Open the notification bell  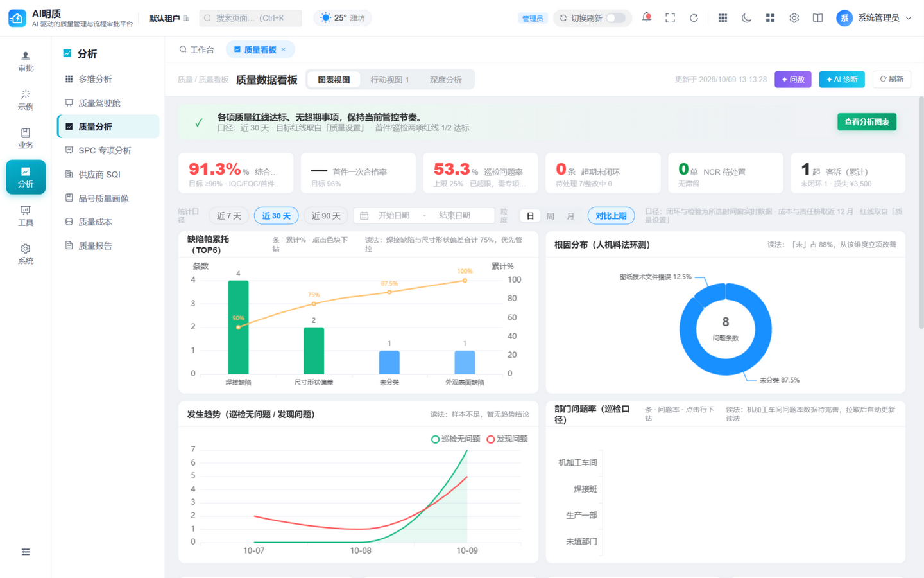click(x=646, y=17)
